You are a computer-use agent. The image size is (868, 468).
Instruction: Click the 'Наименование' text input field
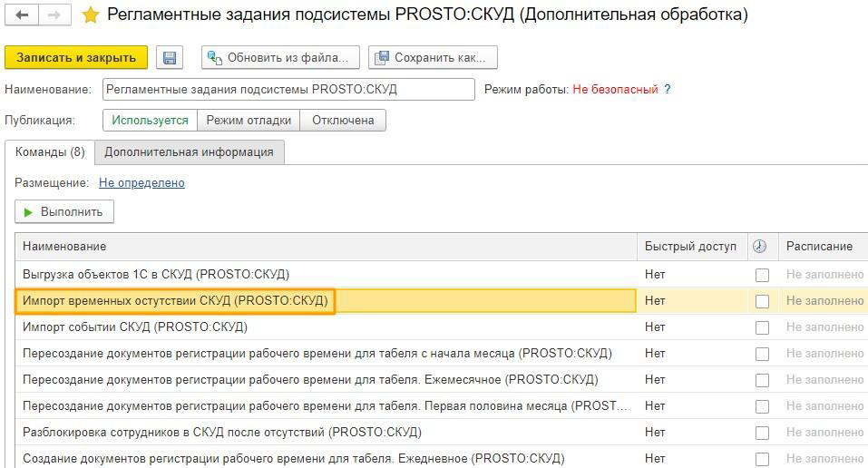pyautogui.click(x=288, y=90)
